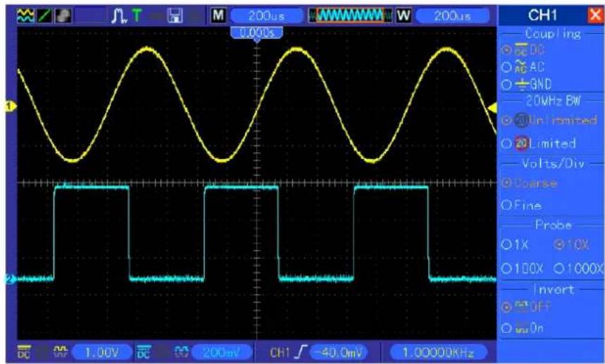This screenshot has height=364, width=605.
Task: Click the Coupling section heading
Action: click(x=552, y=34)
